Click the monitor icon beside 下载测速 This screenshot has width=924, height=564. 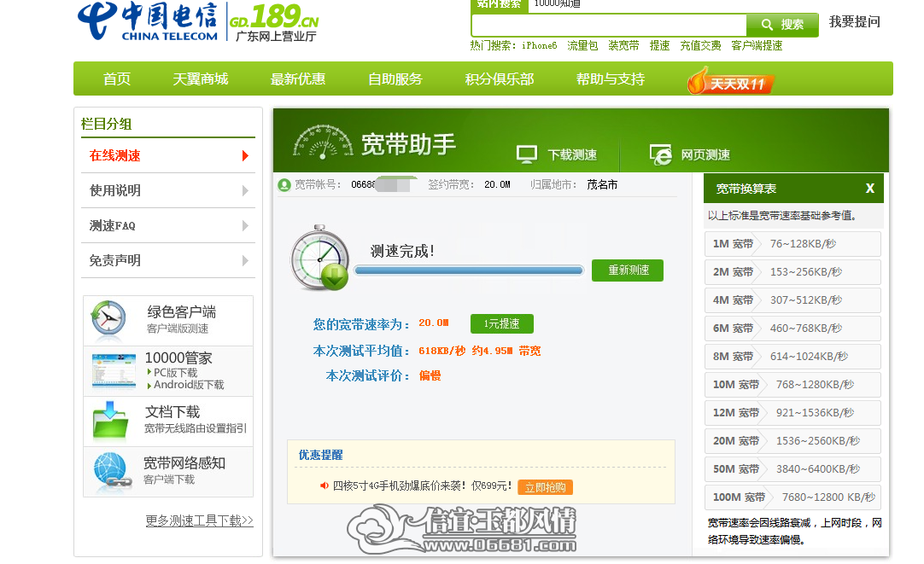click(x=526, y=154)
